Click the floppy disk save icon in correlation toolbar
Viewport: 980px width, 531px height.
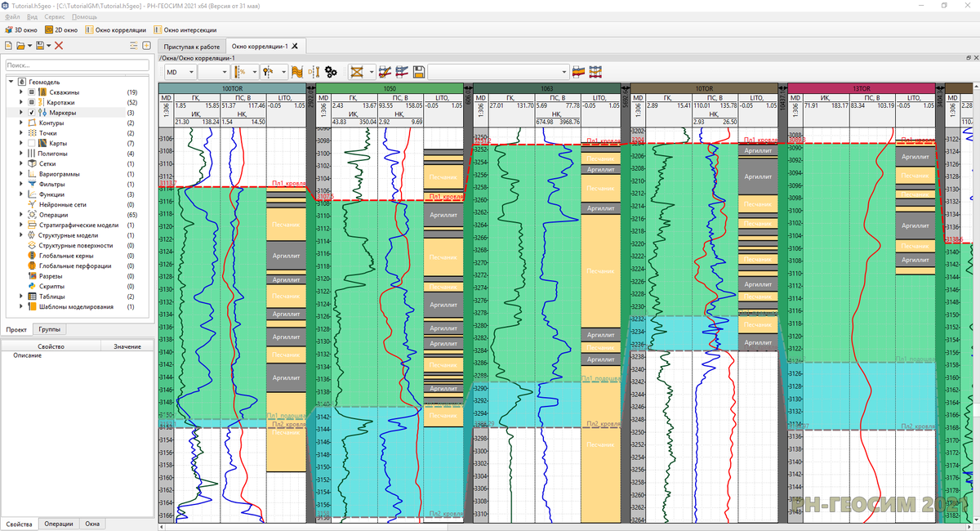point(419,72)
